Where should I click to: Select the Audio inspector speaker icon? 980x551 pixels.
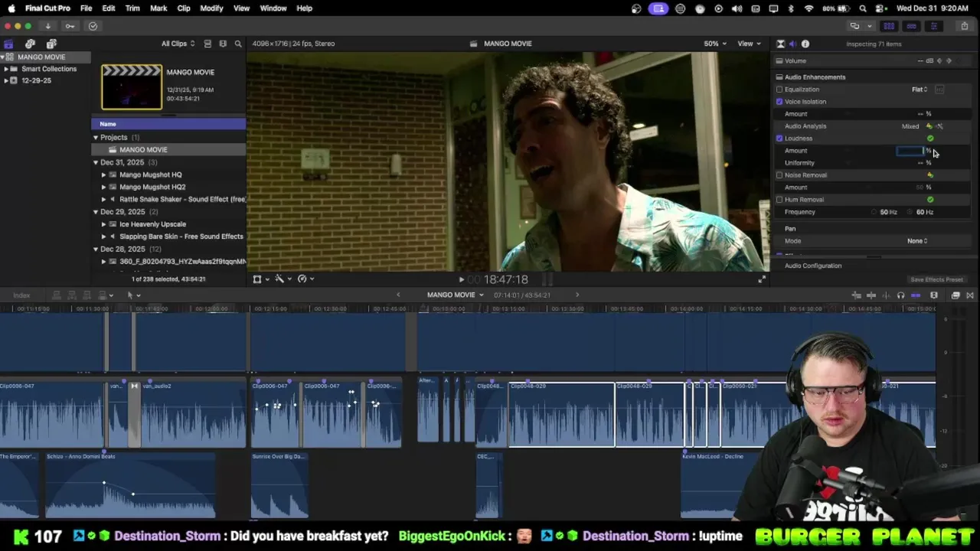pyautogui.click(x=792, y=44)
